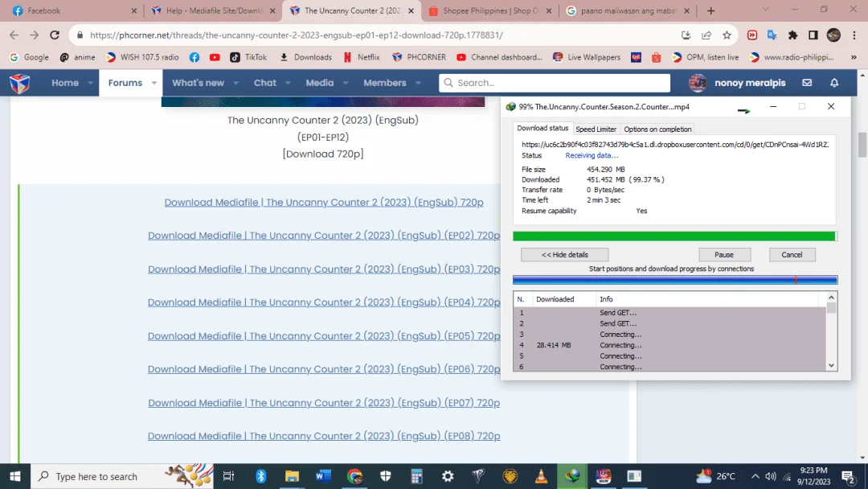Open the notifications bell icon
Image resolution: width=868 pixels, height=489 pixels.
pos(834,83)
